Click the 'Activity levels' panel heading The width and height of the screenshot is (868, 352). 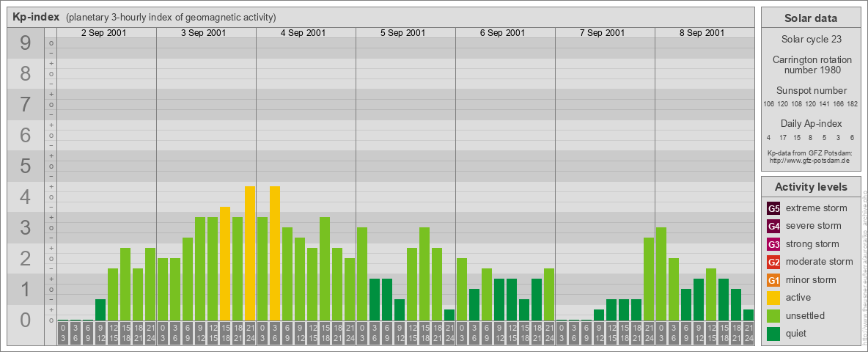(x=811, y=187)
